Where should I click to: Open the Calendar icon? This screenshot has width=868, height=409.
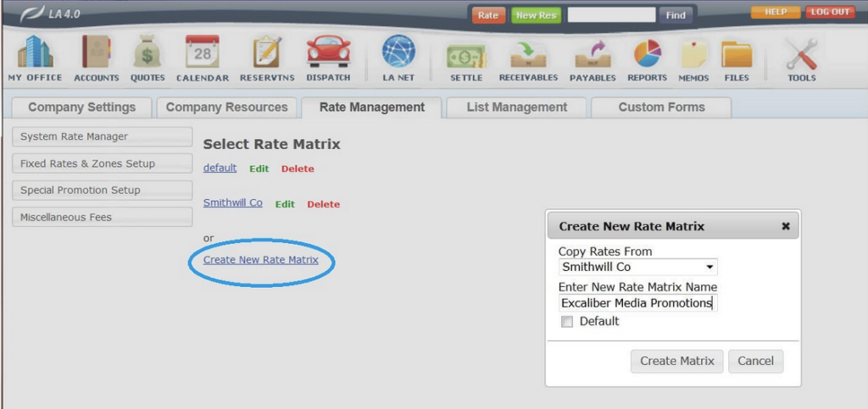203,53
